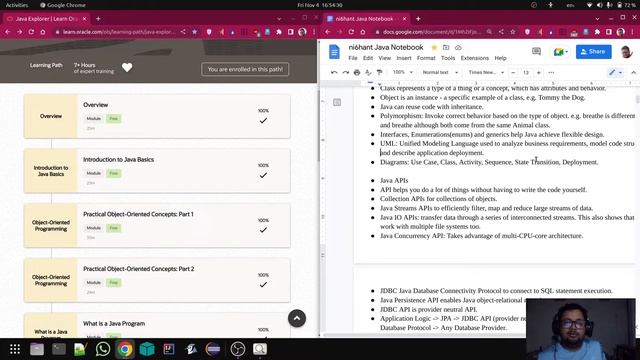The image size is (640, 360).
Task: Print the Java Notebook document
Action: point(357,72)
